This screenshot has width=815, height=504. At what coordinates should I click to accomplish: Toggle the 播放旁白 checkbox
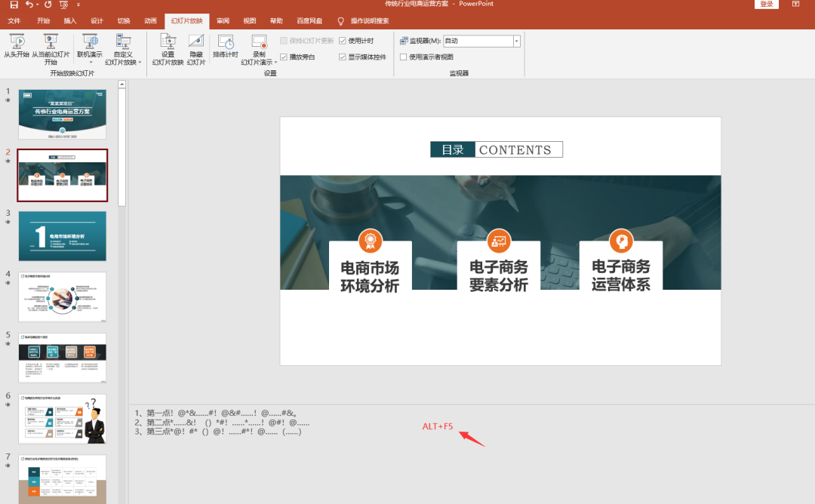click(284, 57)
